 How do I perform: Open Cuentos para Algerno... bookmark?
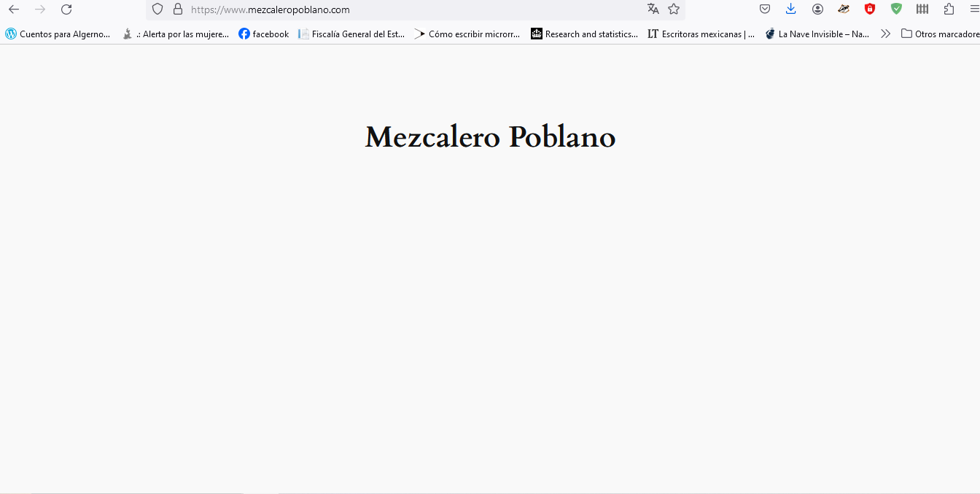(58, 34)
